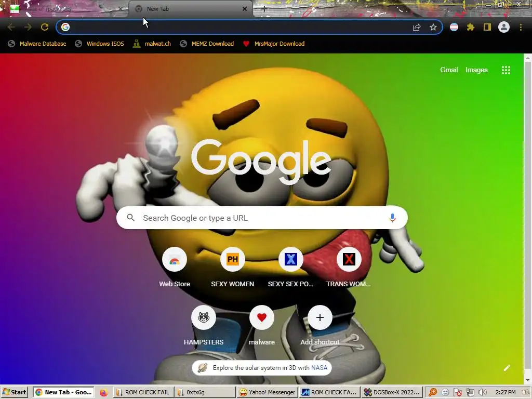Click the Google G icon in address bar
The width and height of the screenshot is (532, 399).
coord(65,27)
